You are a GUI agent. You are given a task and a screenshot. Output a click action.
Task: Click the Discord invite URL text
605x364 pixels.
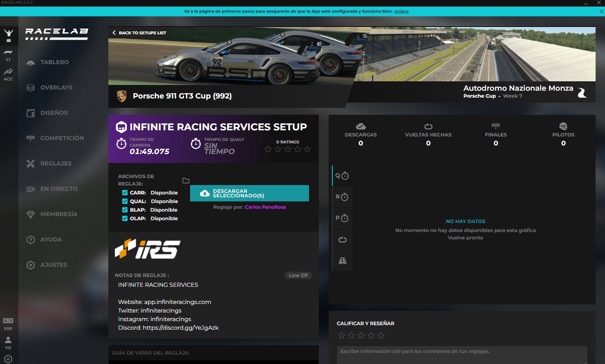(x=181, y=328)
